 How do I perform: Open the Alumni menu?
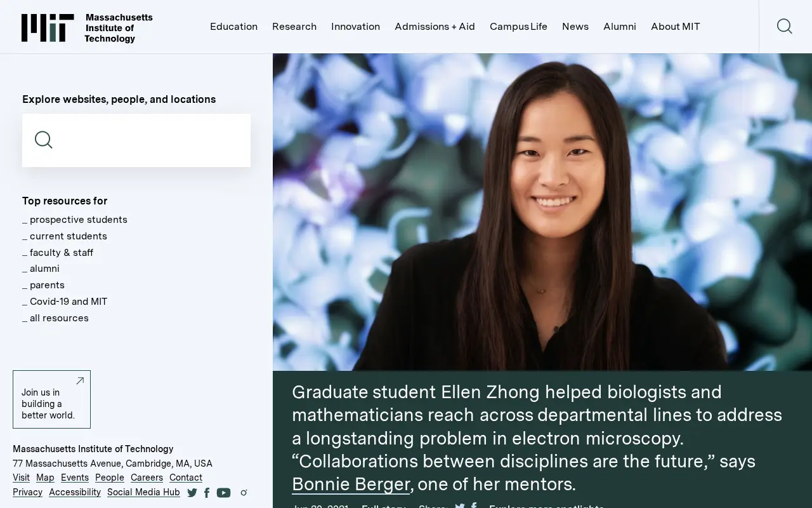[x=620, y=27]
